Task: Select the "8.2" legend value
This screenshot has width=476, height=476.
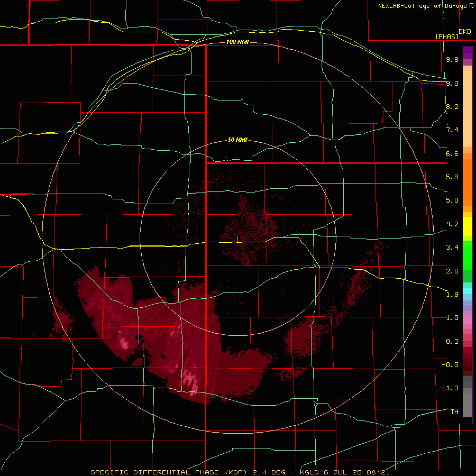Action: (x=452, y=107)
